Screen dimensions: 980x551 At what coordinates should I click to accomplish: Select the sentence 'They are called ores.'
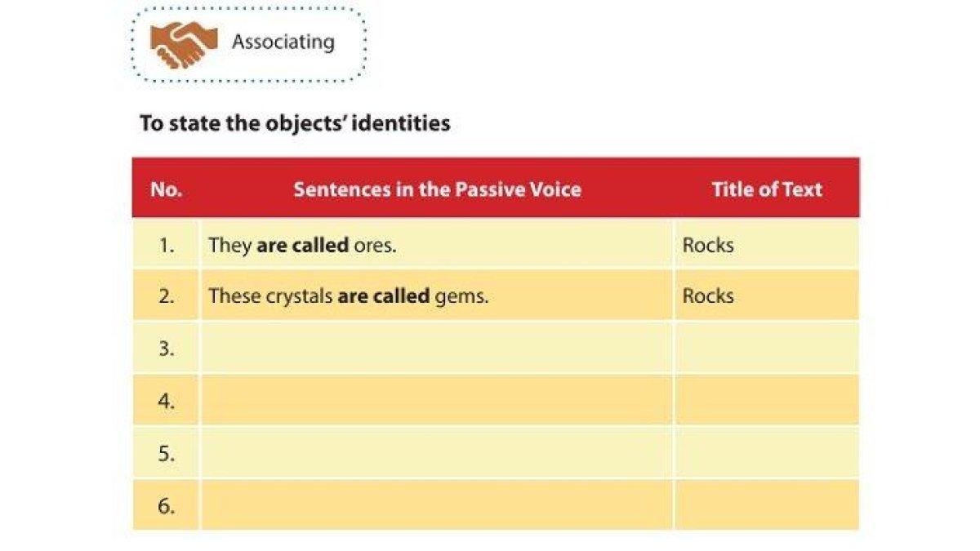(x=301, y=245)
